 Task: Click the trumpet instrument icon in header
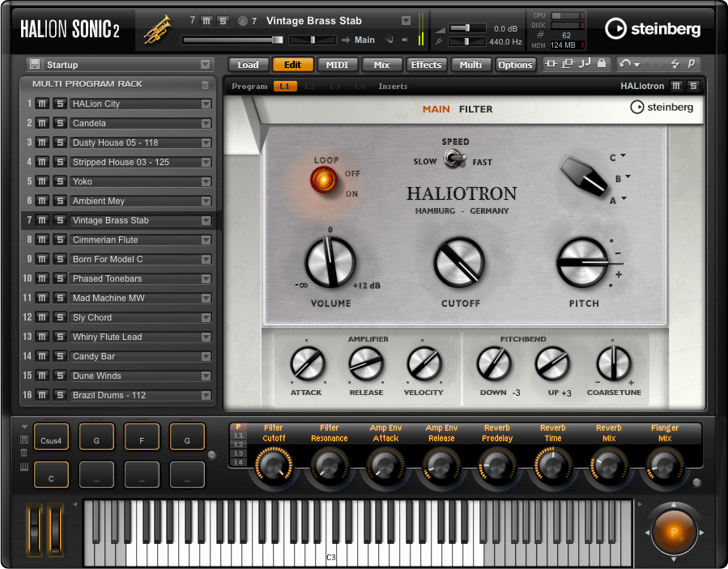point(157,30)
